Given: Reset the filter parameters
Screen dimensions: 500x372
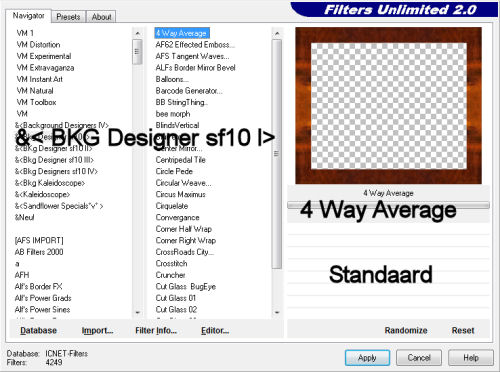Looking at the screenshot, I should [463, 330].
